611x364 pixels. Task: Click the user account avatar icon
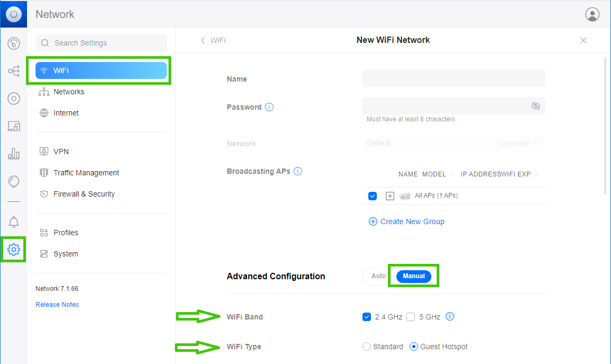[592, 14]
